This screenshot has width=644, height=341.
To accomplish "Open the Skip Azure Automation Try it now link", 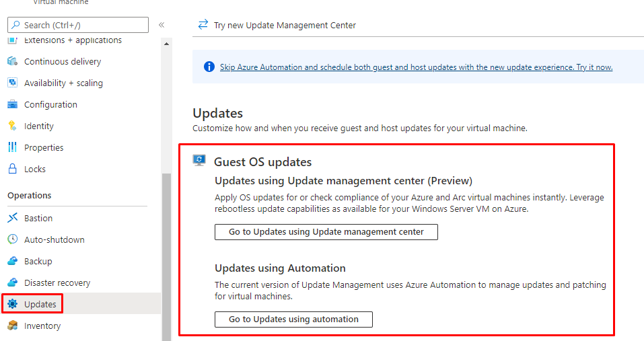I will click(416, 67).
